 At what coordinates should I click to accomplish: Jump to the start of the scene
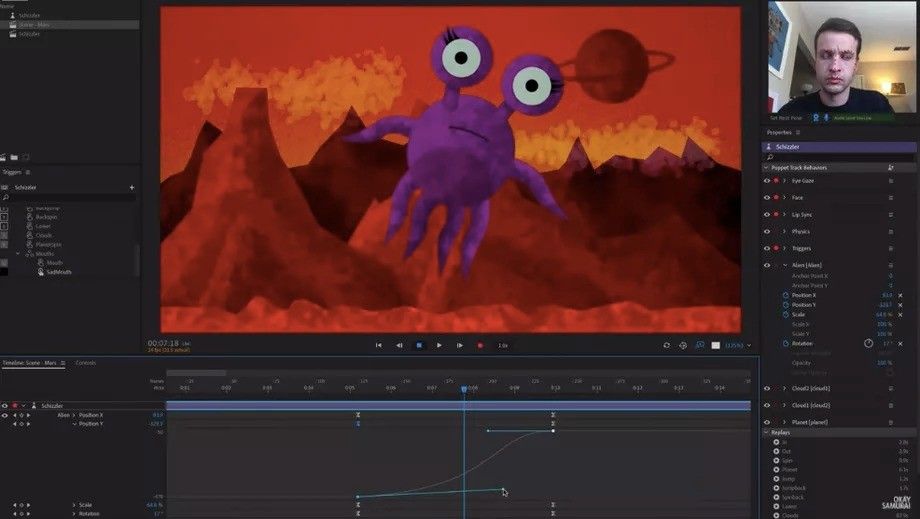click(378, 345)
